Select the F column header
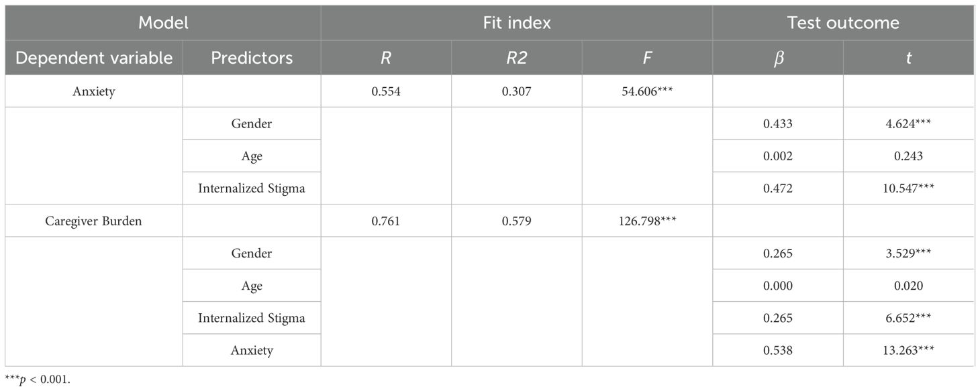This screenshot has height=391, width=980. pos(646,58)
